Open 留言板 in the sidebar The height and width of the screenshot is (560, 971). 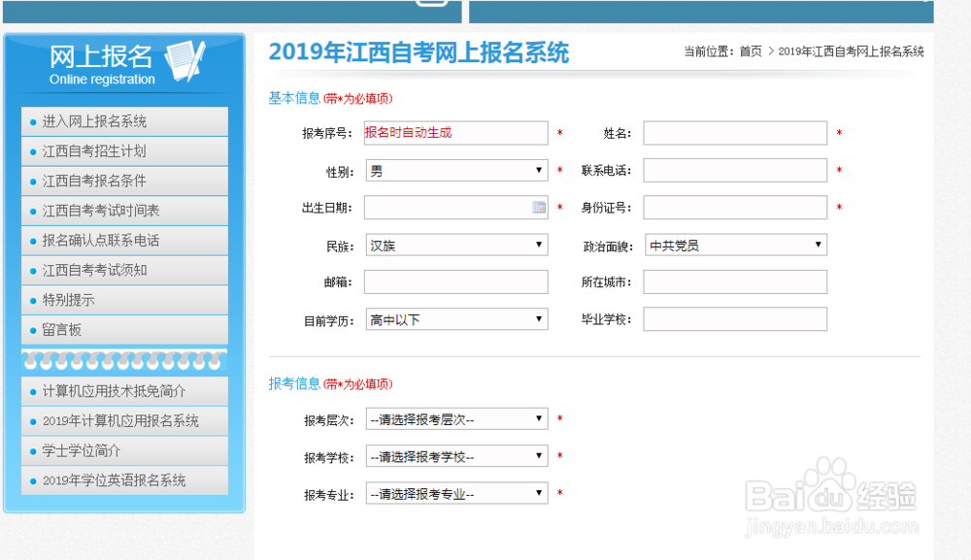tap(124, 329)
